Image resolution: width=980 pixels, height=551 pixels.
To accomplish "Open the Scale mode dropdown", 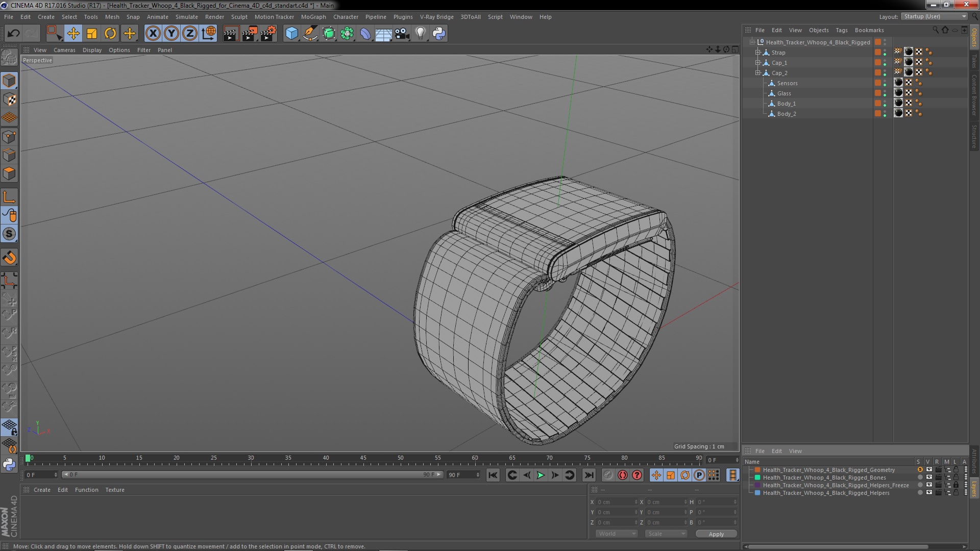I will click(x=666, y=534).
